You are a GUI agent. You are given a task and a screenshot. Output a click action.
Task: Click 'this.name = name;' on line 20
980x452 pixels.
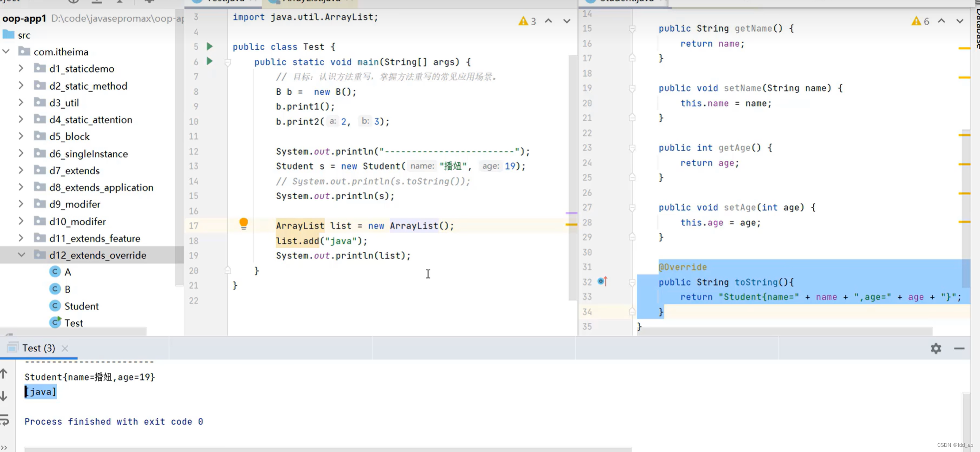(x=726, y=103)
